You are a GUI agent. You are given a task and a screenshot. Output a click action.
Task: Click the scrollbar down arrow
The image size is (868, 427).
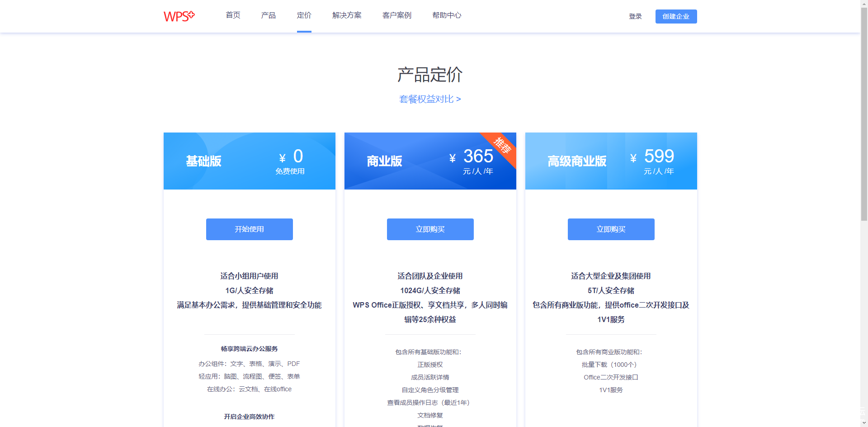click(864, 423)
